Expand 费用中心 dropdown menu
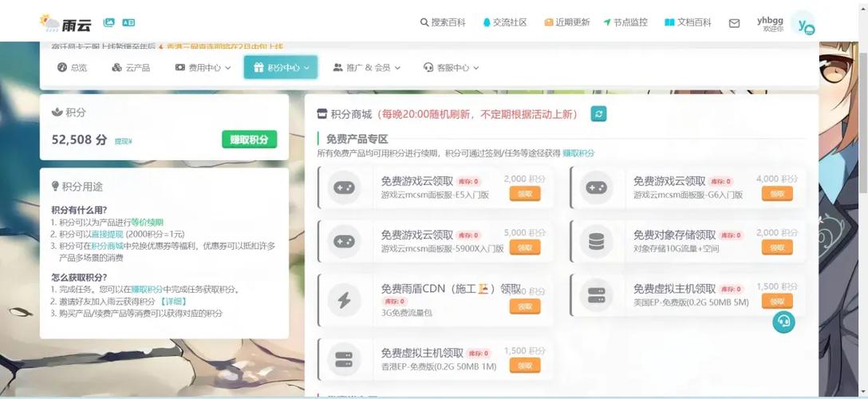Screen dimensions: 868x399 [203, 68]
